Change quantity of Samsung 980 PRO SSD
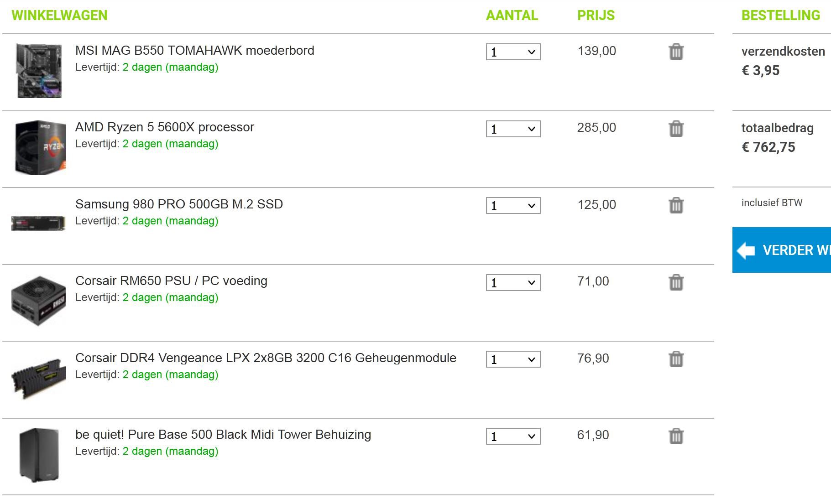Screen dimensions: 831x504 tap(513, 206)
